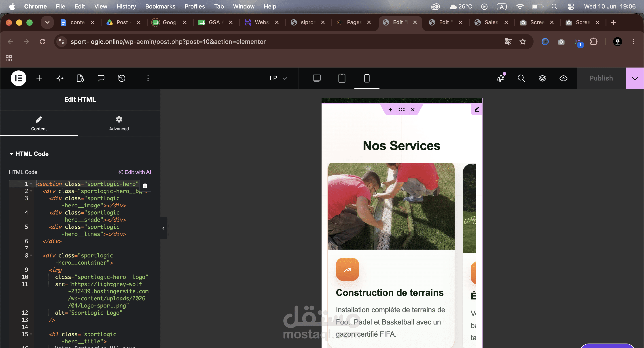Switch to desktop preview mode
The image size is (644, 348).
(x=317, y=78)
